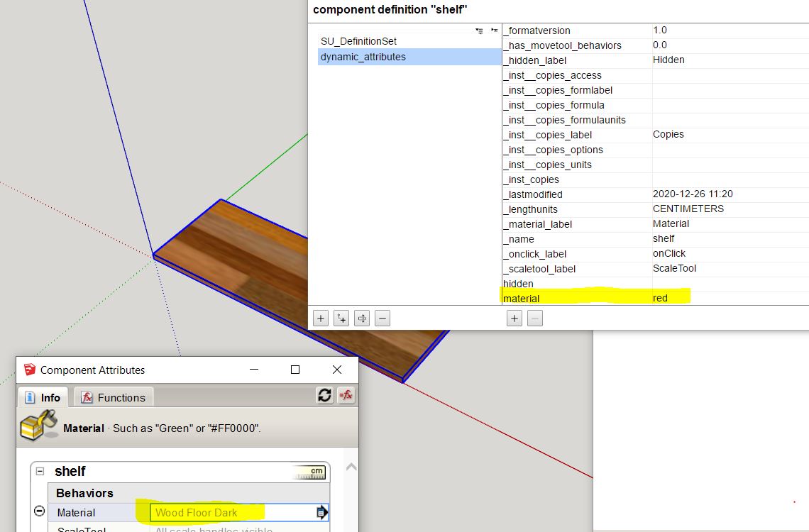Click the add nested attribute icon
Image resolution: width=809 pixels, height=532 pixels.
(x=341, y=318)
